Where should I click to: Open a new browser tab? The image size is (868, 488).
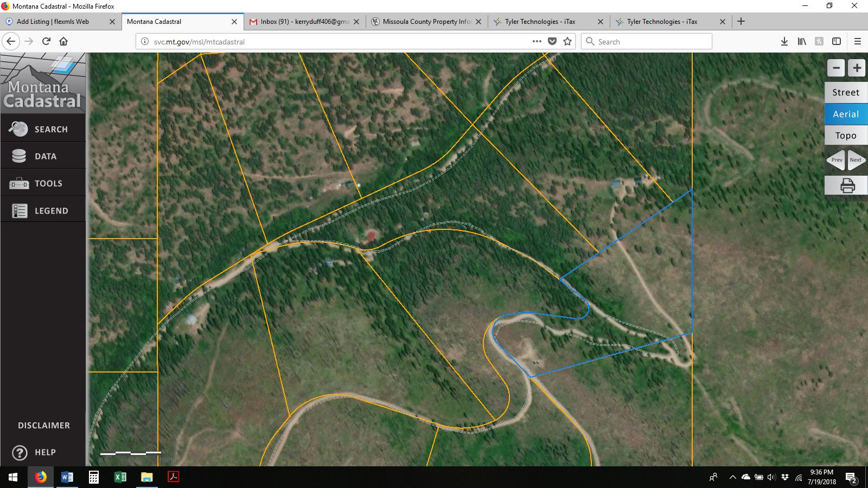(741, 21)
